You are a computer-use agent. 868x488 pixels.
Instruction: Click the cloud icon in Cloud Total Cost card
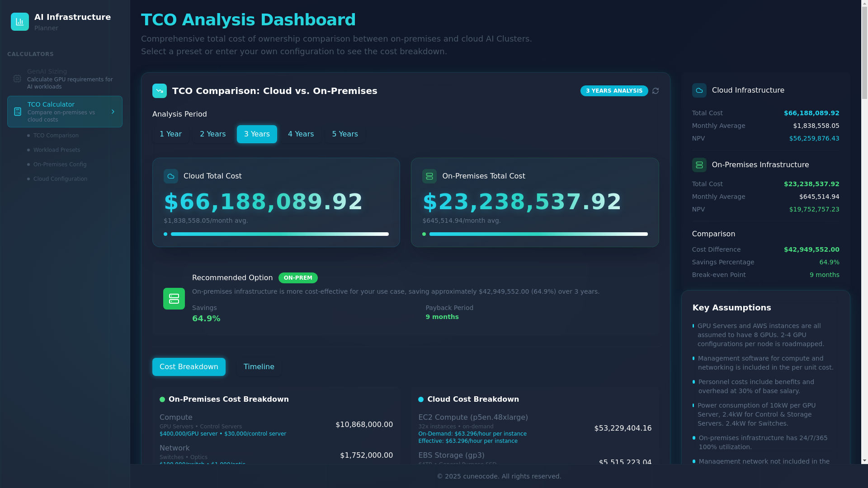pyautogui.click(x=171, y=176)
